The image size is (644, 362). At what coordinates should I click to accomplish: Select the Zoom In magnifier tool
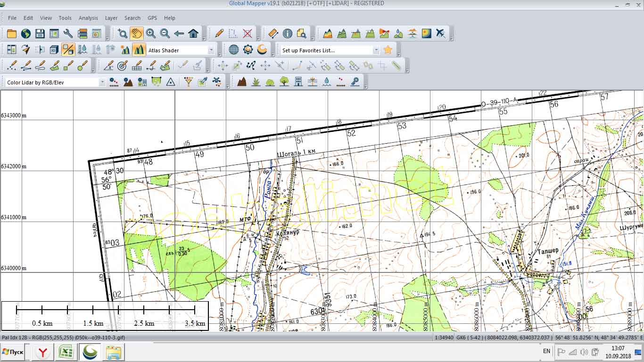pyautogui.click(x=150, y=33)
